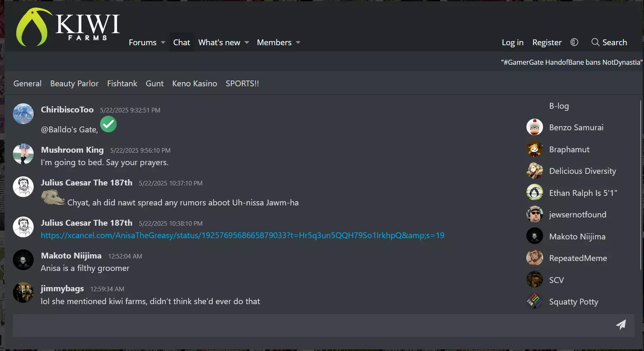The height and width of the screenshot is (351, 644).
Task: Open Delicious Diversity avatar in user list
Action: pyautogui.click(x=535, y=171)
